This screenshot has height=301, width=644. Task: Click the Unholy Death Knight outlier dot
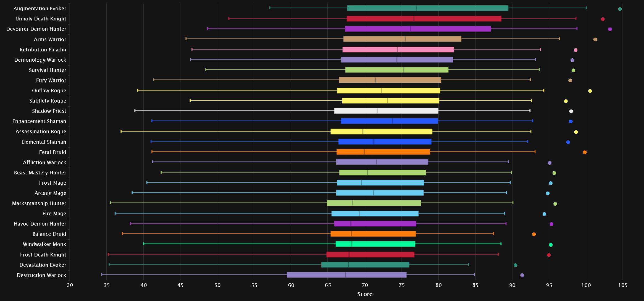click(x=603, y=19)
